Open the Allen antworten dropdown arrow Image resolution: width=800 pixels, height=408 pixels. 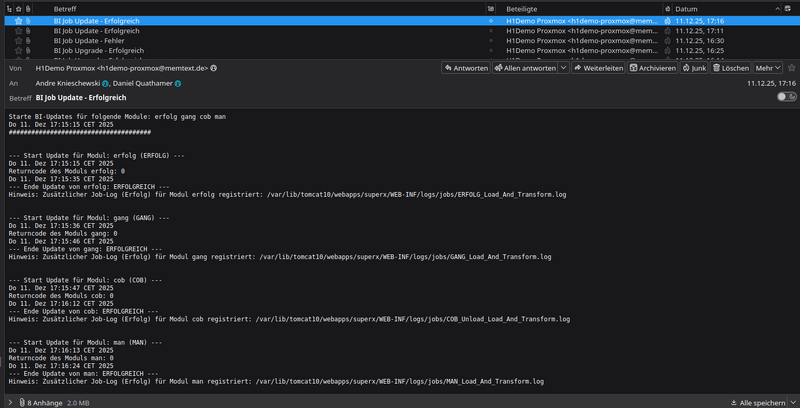click(564, 68)
